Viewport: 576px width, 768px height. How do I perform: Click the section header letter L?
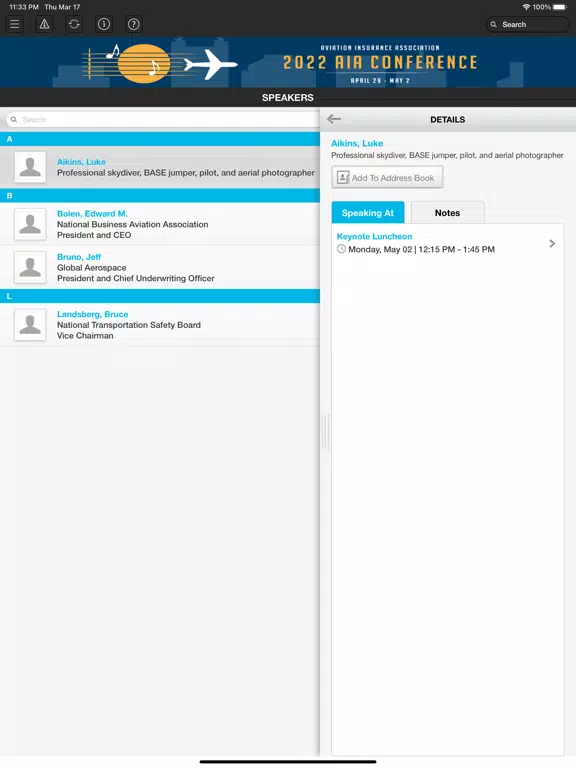click(x=9, y=296)
